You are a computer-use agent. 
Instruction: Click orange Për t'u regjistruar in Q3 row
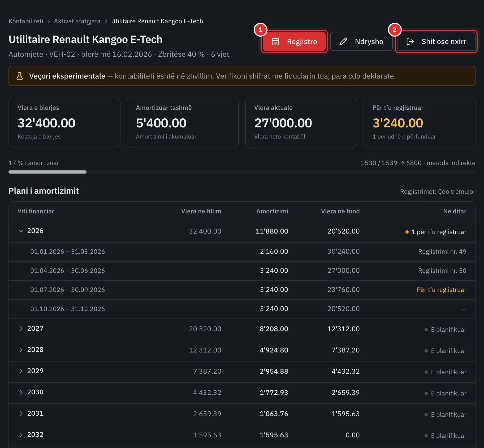(442, 290)
